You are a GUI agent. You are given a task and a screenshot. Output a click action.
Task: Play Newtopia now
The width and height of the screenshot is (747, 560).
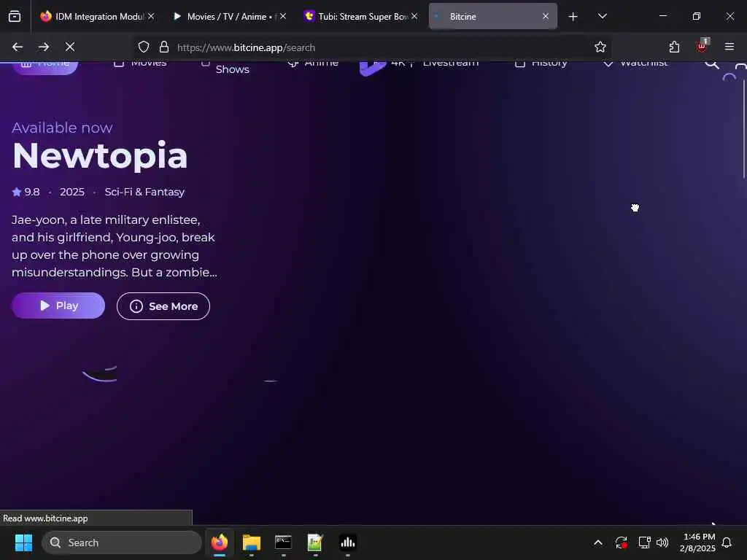coord(58,306)
